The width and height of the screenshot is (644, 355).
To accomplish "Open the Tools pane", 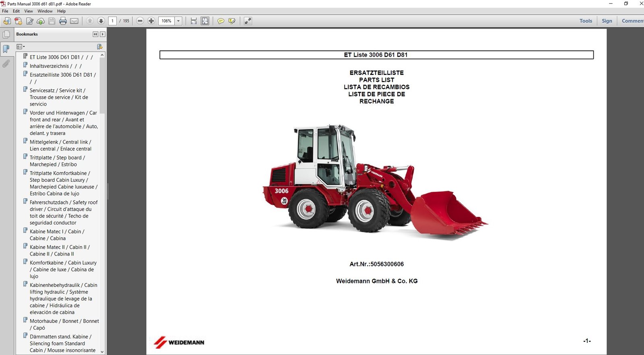I will [586, 21].
